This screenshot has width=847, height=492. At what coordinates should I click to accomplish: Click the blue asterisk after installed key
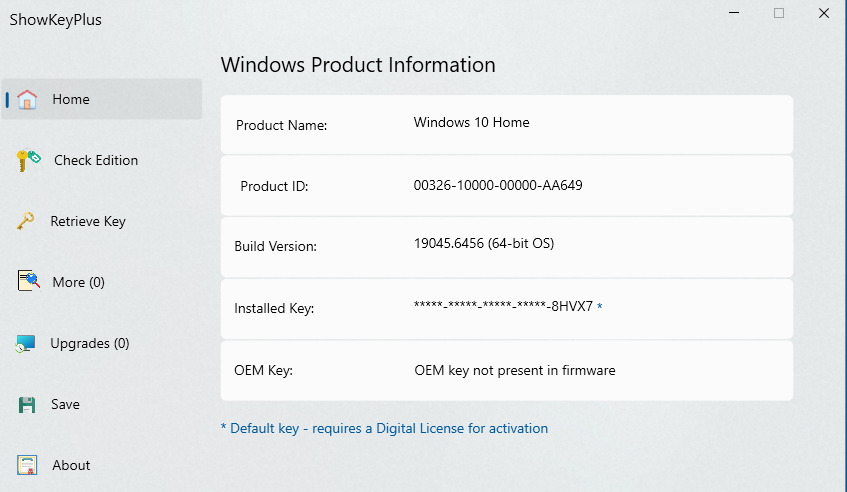pyautogui.click(x=600, y=307)
